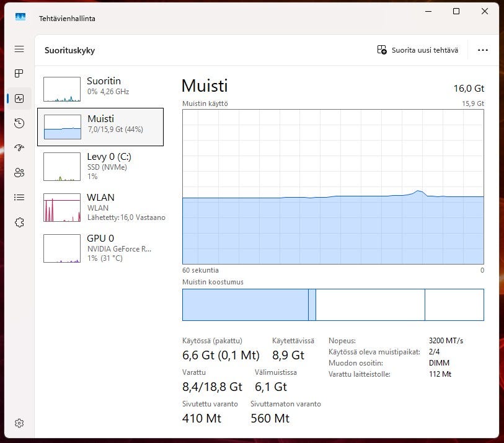504x443 pixels.
Task: Click Suorita uusi tehtävä button
Action: point(418,50)
